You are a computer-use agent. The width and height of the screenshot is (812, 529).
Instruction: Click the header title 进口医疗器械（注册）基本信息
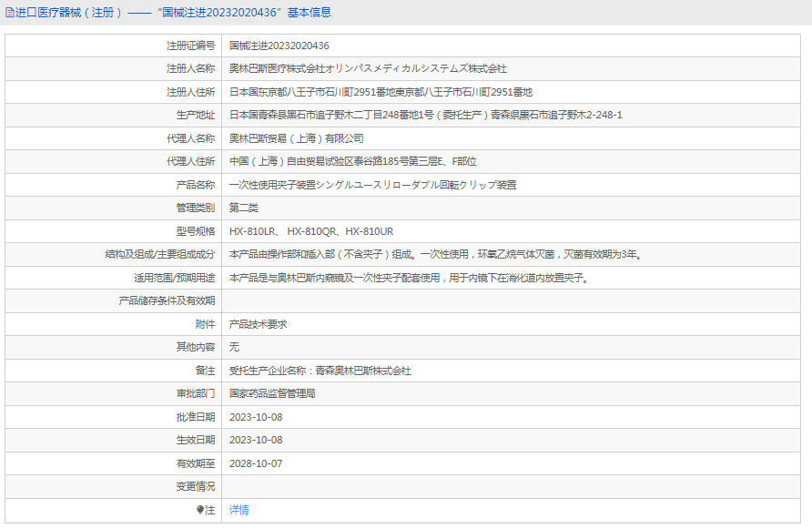(x=173, y=13)
